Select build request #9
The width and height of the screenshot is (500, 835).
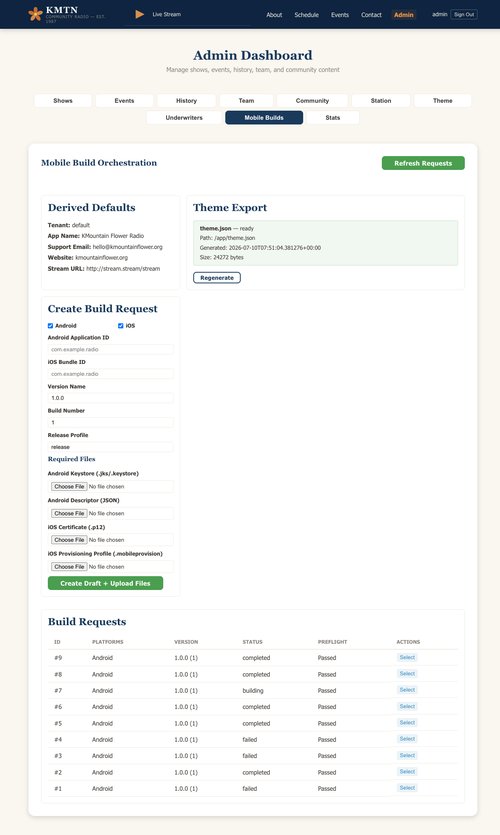(407, 658)
